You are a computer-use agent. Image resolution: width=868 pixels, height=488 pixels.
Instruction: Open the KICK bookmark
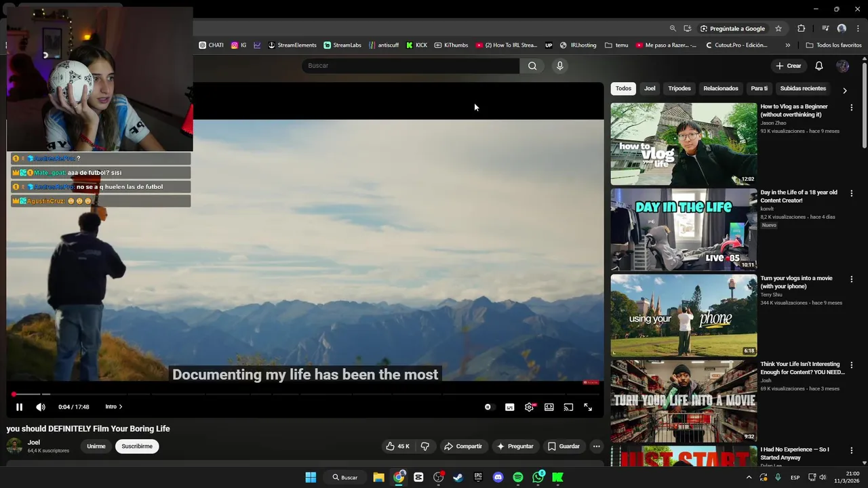tap(416, 45)
